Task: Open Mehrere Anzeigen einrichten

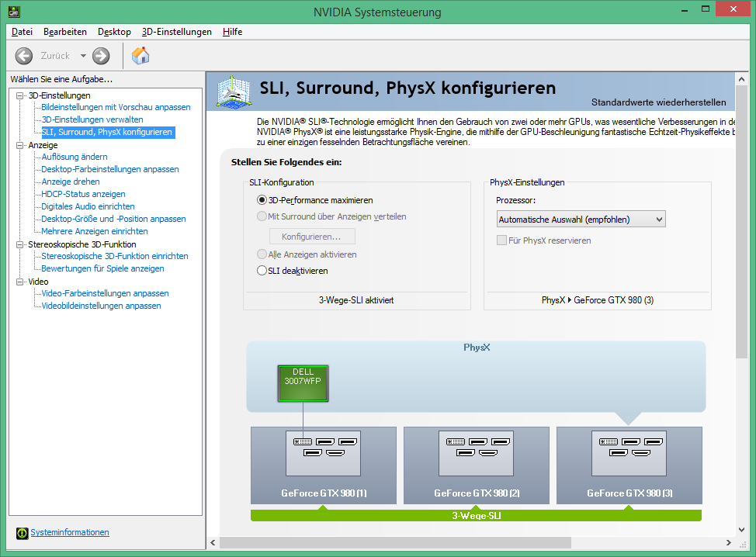Action: (x=95, y=231)
